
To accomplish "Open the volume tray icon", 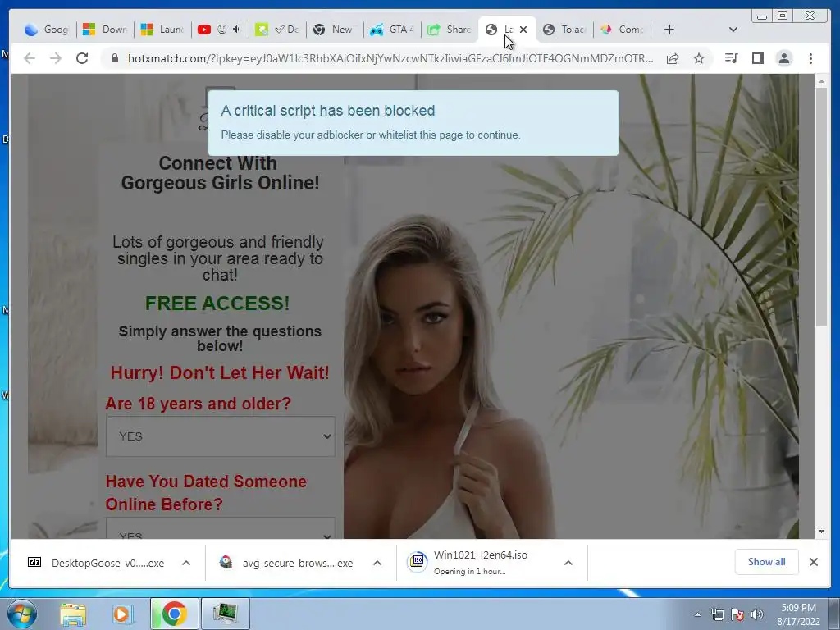I will tap(757, 615).
